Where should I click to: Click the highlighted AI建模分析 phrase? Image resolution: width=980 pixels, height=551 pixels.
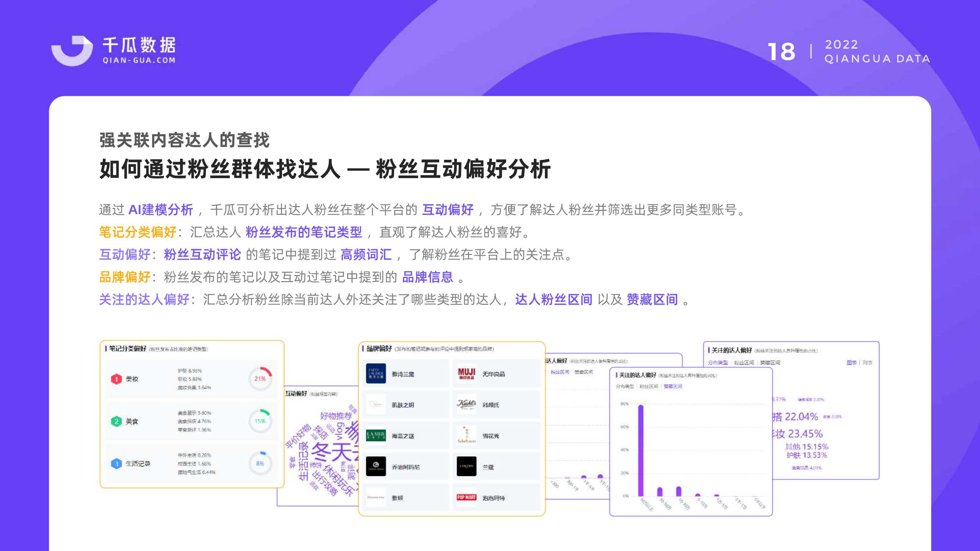coord(161,209)
